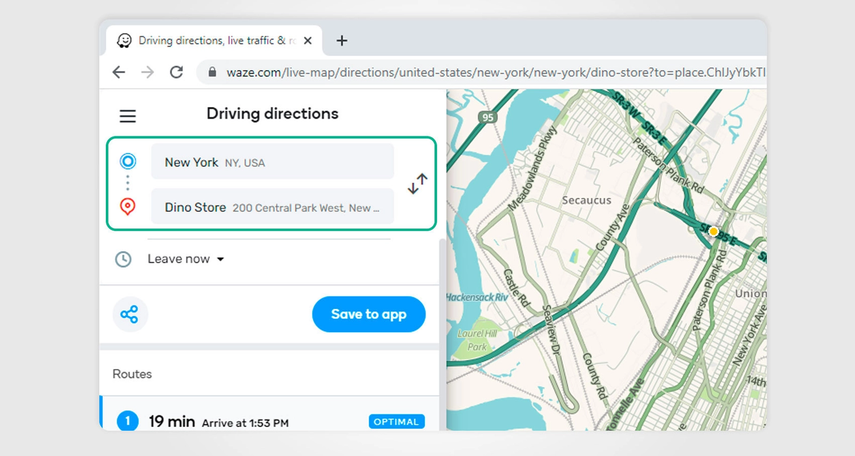Viewport: 855px width, 456px height.
Task: Swap origin and destination with arrows icon
Action: click(x=418, y=184)
